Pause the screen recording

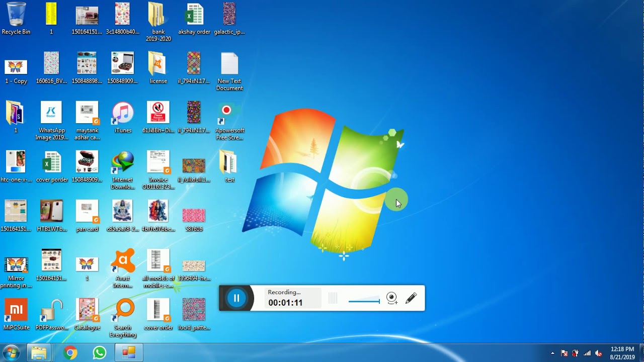[236, 298]
